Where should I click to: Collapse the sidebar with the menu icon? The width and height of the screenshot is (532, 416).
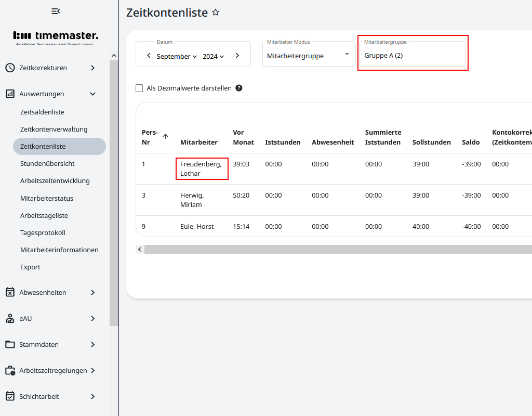point(56,11)
